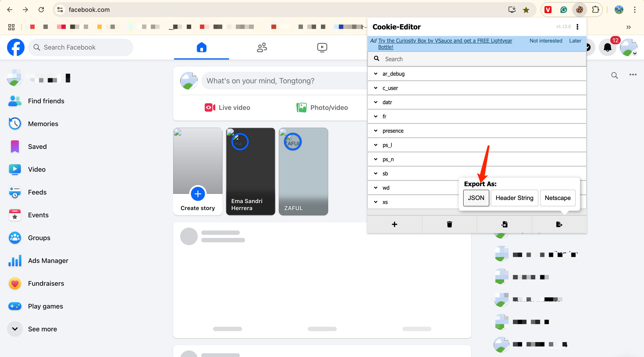Select JSON export format button

[x=476, y=197]
